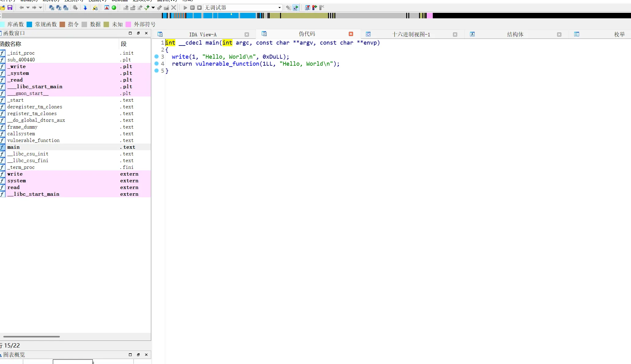Click the jump back arrow icon
This screenshot has width=631, height=364.
point(21,8)
